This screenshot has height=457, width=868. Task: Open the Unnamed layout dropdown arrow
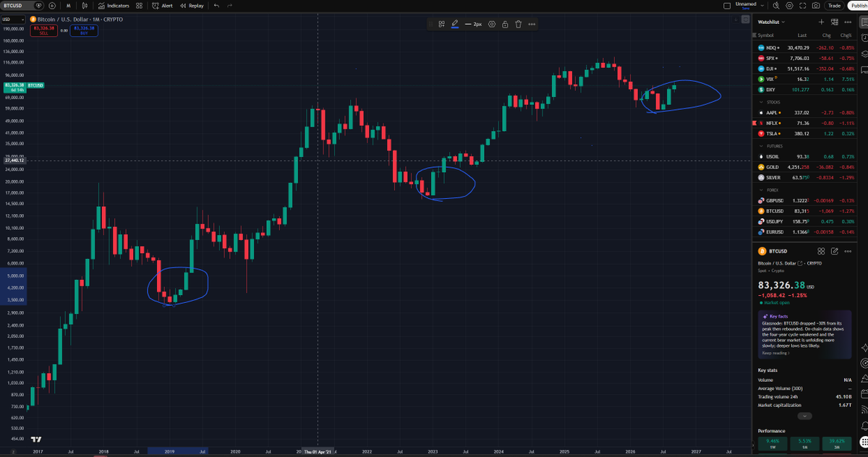pos(762,5)
